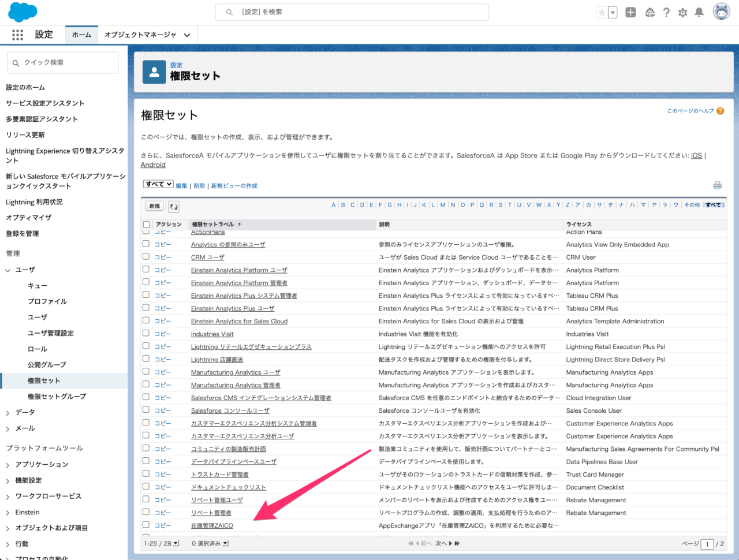The height and width of the screenshot is (560, 739).
Task: Expand the アプリケーション section
Action: (8, 465)
